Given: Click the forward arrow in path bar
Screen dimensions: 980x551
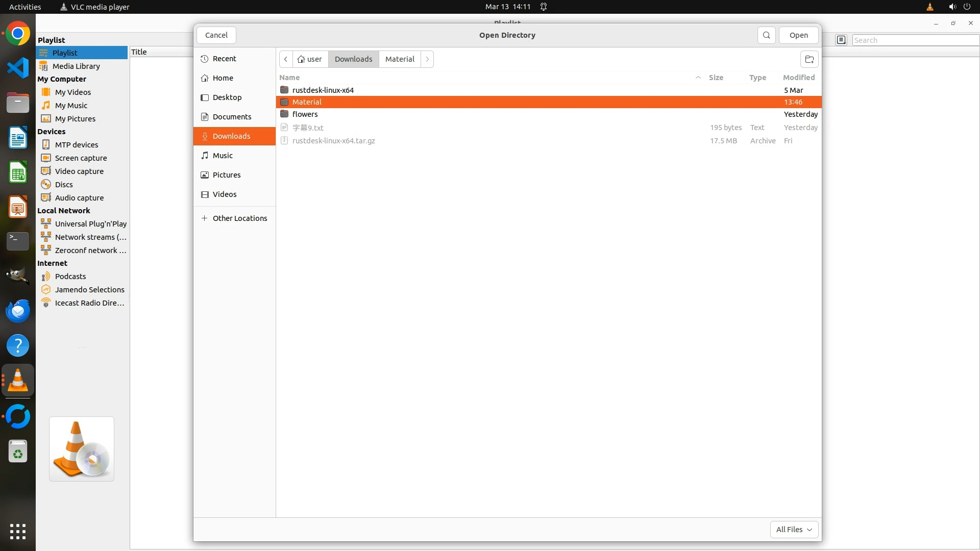Looking at the screenshot, I should 427,59.
